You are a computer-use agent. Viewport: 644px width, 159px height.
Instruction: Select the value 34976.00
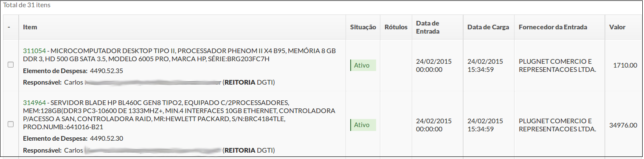coord(623,125)
